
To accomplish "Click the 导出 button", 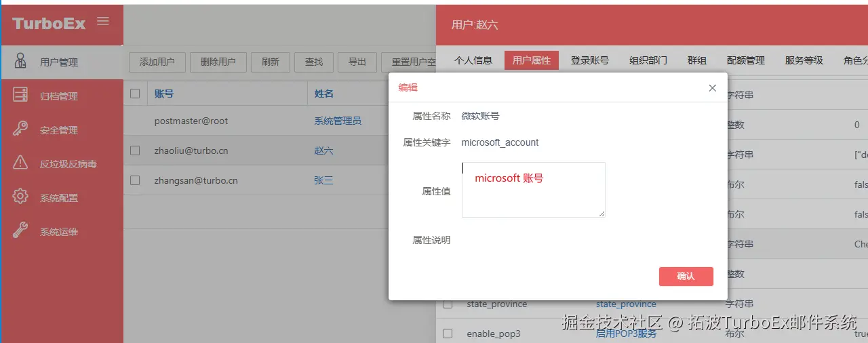I will pyautogui.click(x=357, y=62).
